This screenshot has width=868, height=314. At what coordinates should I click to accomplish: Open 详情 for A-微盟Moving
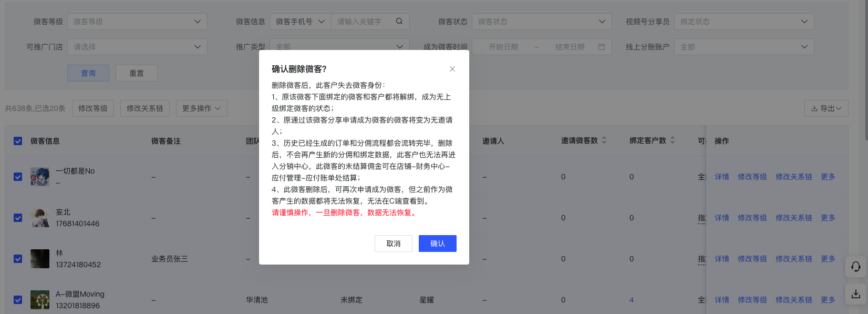722,300
